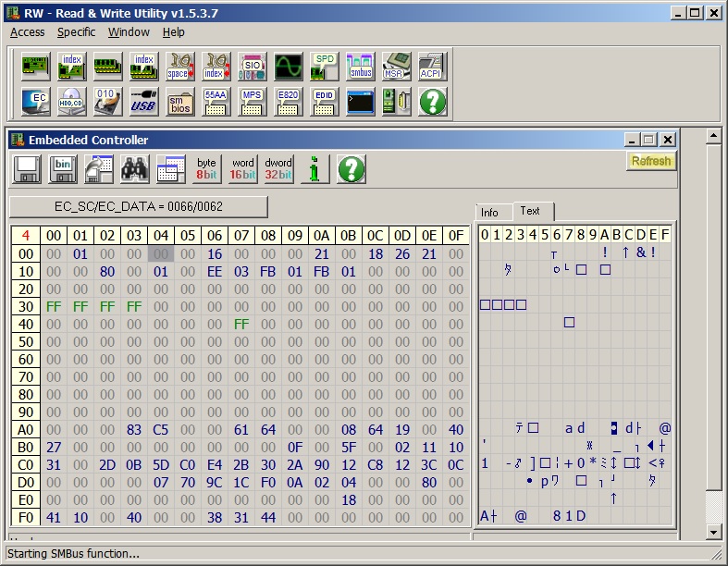Load data into Embedded Controller window

99,169
